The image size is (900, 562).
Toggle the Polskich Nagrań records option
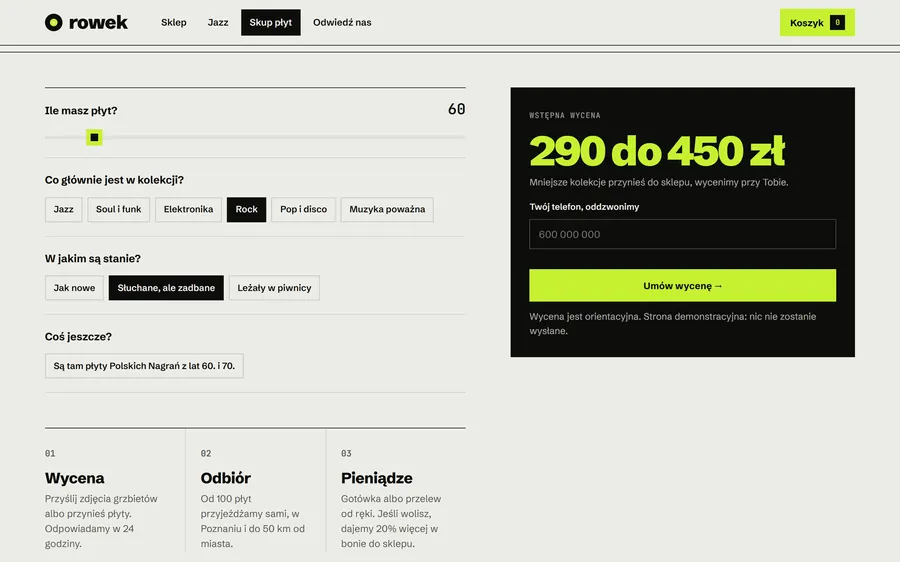(144, 366)
